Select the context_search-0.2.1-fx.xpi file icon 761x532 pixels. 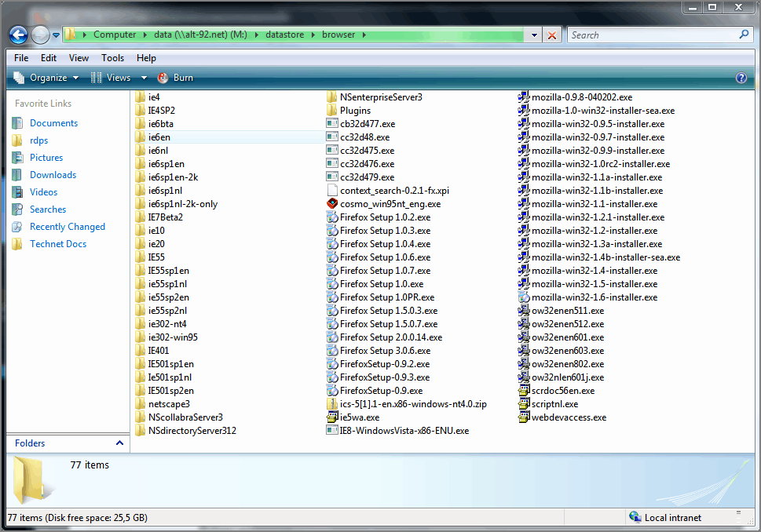(x=332, y=191)
